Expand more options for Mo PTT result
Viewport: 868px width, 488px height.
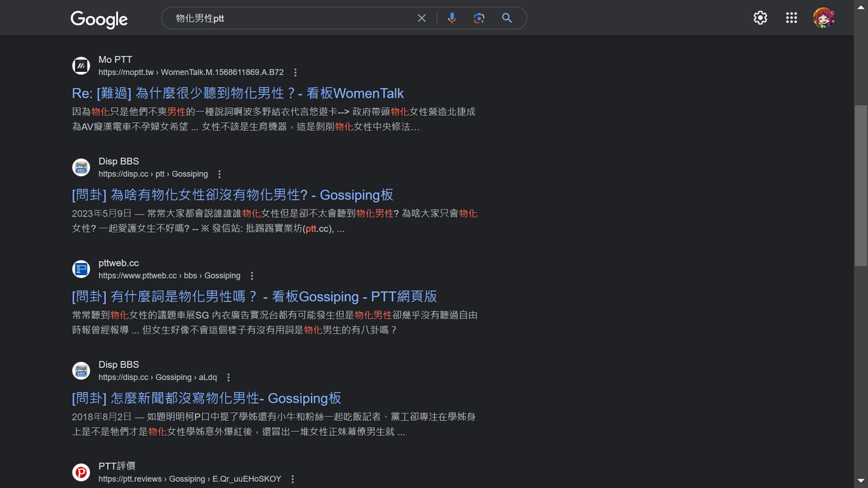pos(295,73)
